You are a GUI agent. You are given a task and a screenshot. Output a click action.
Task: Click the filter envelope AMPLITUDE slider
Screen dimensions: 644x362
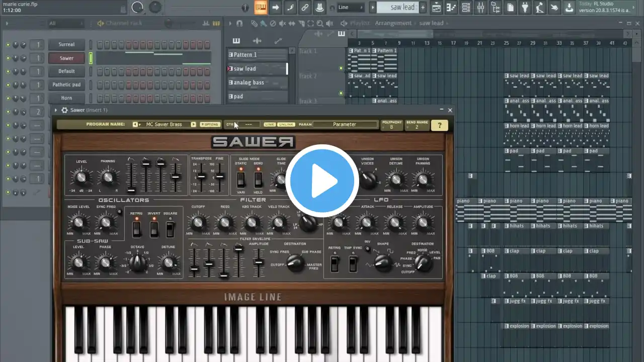[x=258, y=262]
